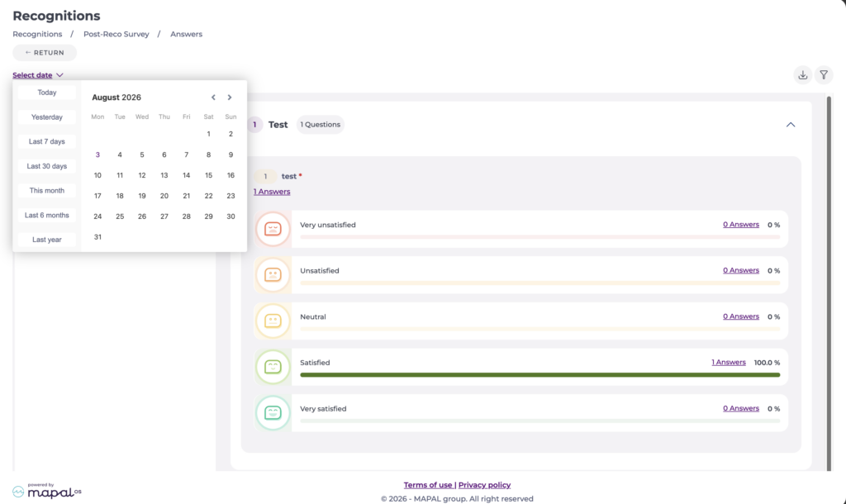Viewport: 846px width, 504px height.
Task: Click the Satisfied green face icon
Action: [273, 367]
